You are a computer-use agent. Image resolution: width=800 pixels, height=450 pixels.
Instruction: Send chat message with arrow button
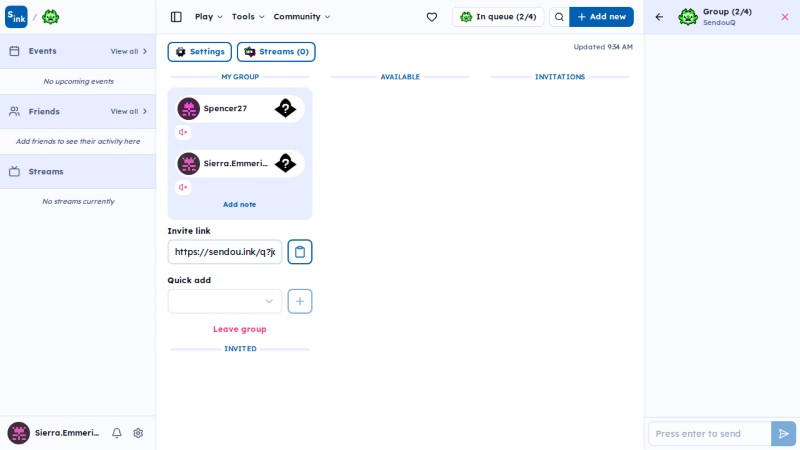783,434
